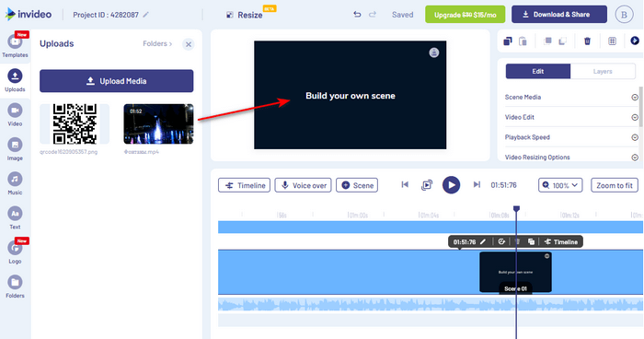Select the Text tool in sidebar

[15, 217]
